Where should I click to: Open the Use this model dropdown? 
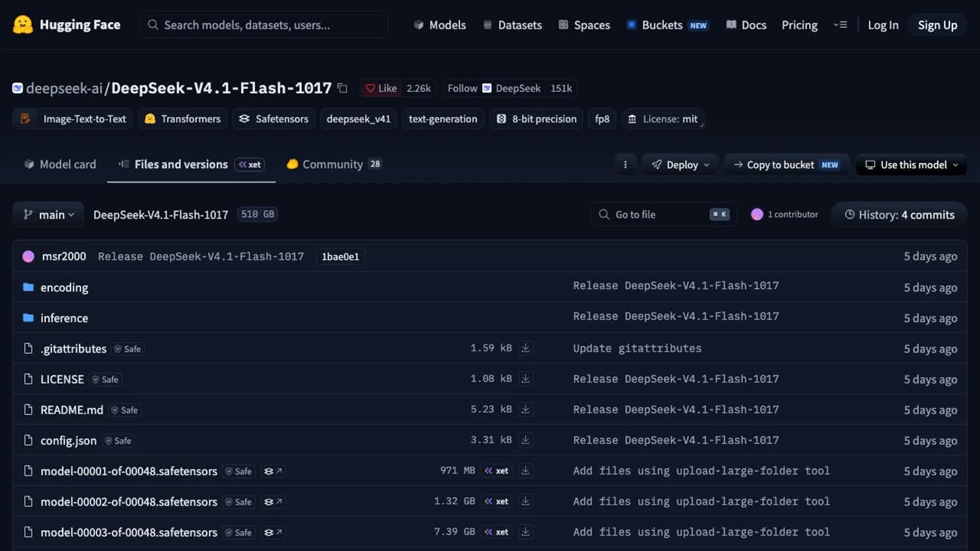911,165
